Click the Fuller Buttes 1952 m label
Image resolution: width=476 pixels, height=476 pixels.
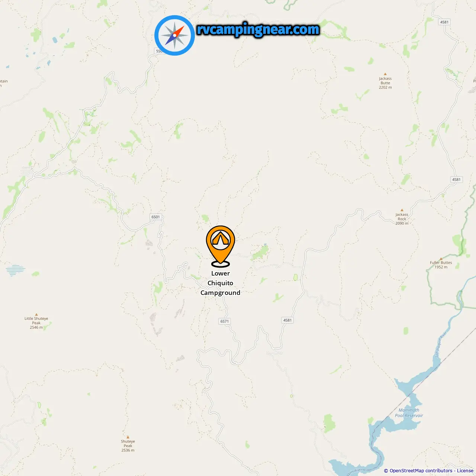(x=441, y=265)
